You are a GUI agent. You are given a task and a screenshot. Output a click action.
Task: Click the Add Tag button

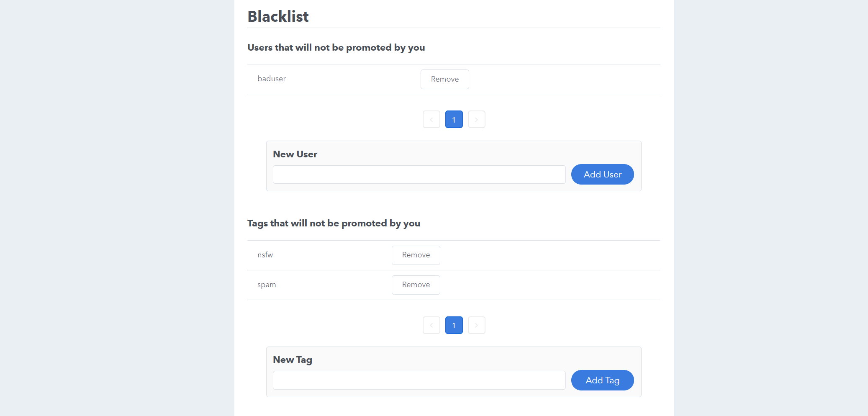coord(602,380)
